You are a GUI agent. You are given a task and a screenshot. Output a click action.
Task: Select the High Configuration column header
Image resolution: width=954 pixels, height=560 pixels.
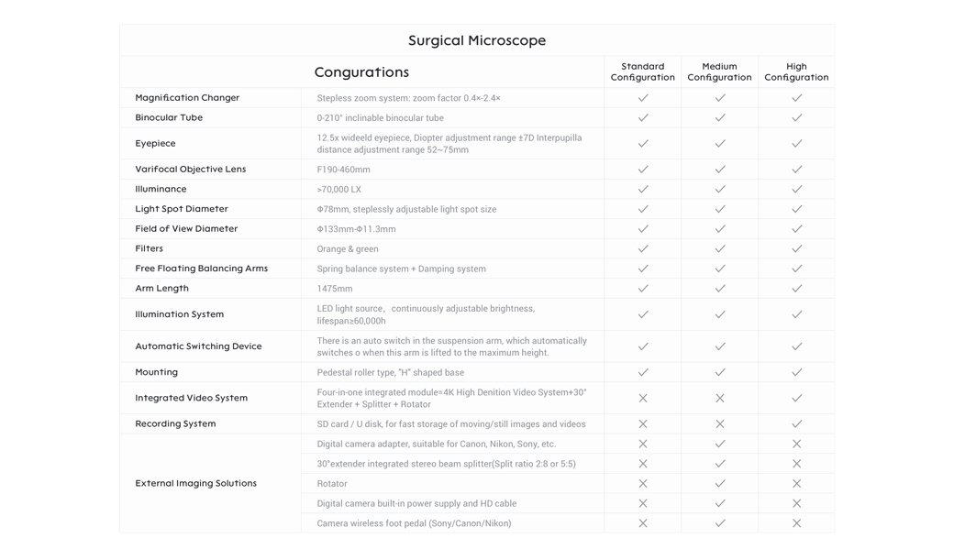(796, 71)
